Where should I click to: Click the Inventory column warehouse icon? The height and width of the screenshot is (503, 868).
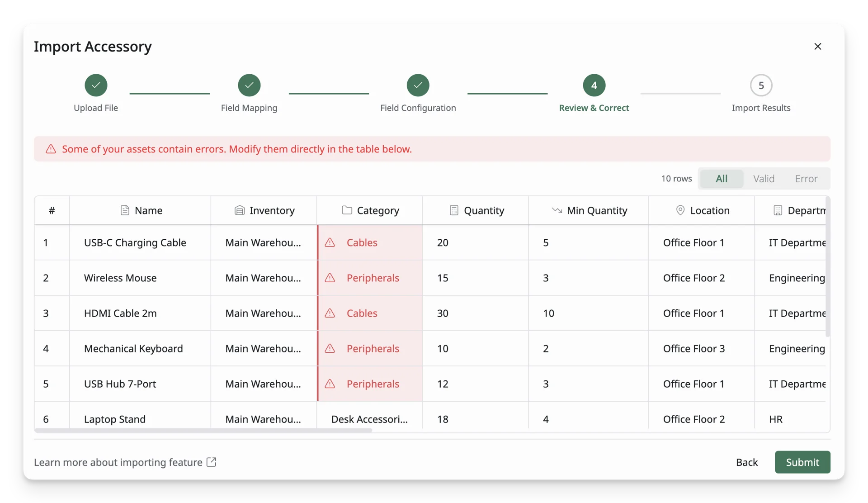click(x=240, y=210)
